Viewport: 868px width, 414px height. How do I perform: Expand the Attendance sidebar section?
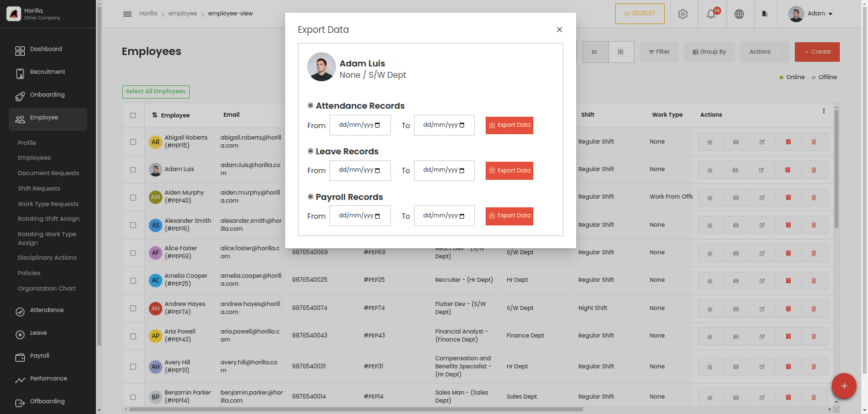click(48, 311)
